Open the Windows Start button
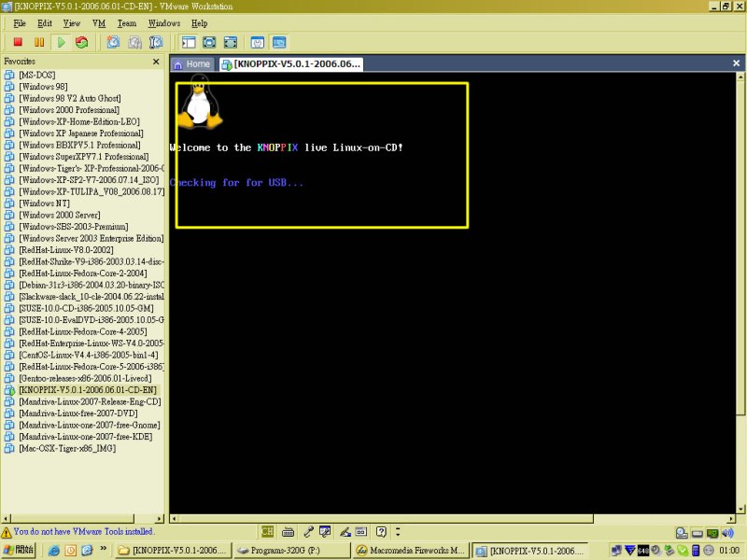The width and height of the screenshot is (747, 560). 18,550
